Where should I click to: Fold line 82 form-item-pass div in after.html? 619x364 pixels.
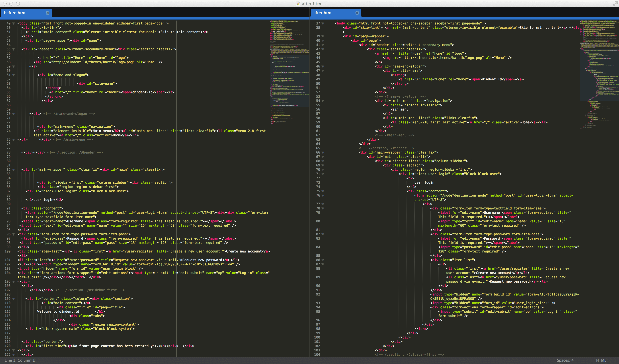coord(323,234)
